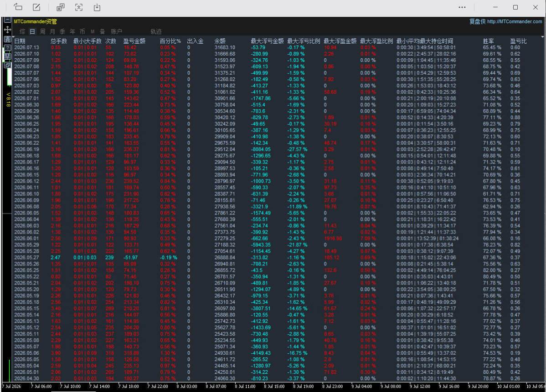Click the 7 Jul 06:00 time axis label
Image resolution: width=546 pixels, height=392 pixels.
41,387
